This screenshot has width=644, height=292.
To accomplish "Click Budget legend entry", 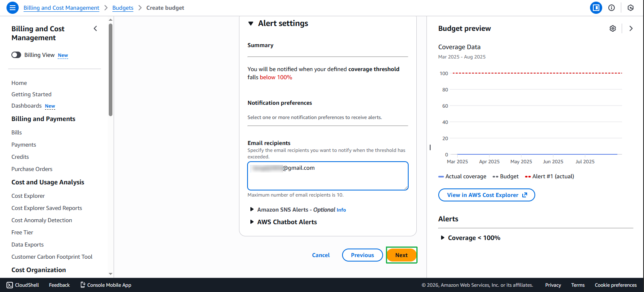I will coord(506,176).
